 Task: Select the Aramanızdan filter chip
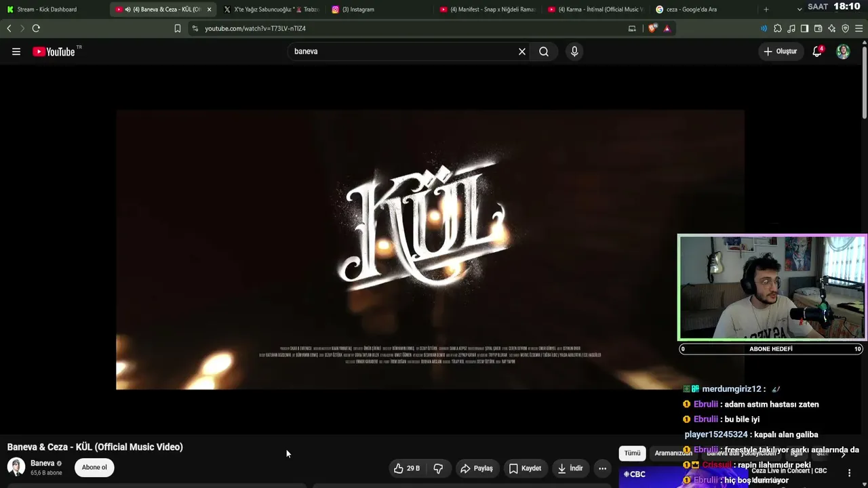pyautogui.click(x=673, y=453)
